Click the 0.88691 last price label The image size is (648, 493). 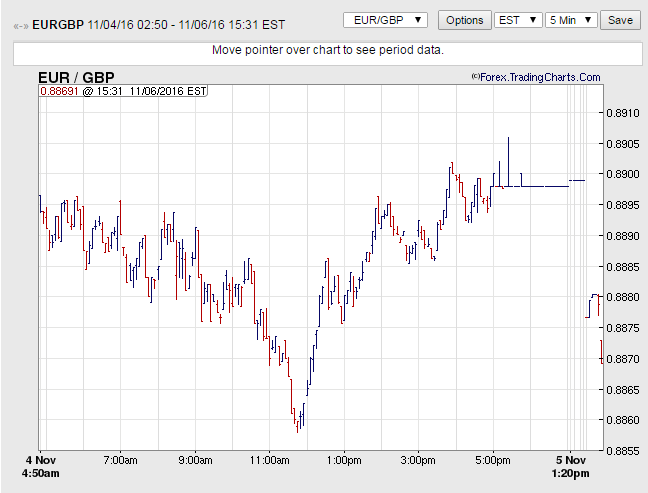(x=59, y=91)
